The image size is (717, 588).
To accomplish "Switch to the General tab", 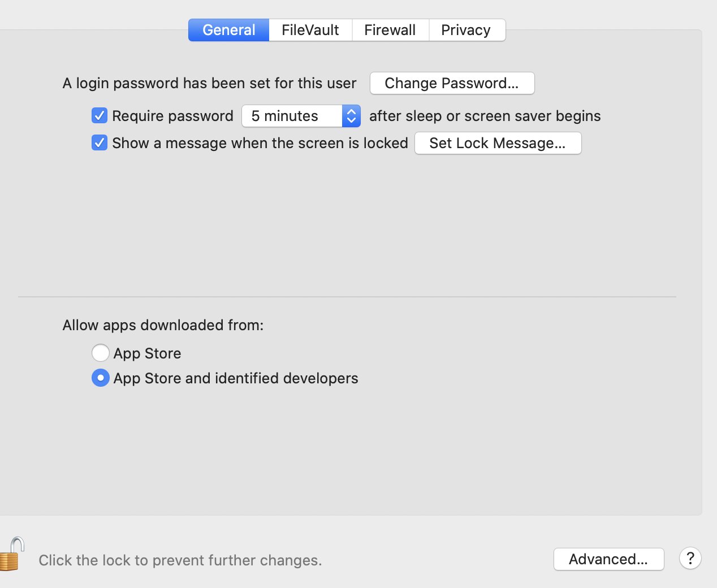I will (228, 30).
